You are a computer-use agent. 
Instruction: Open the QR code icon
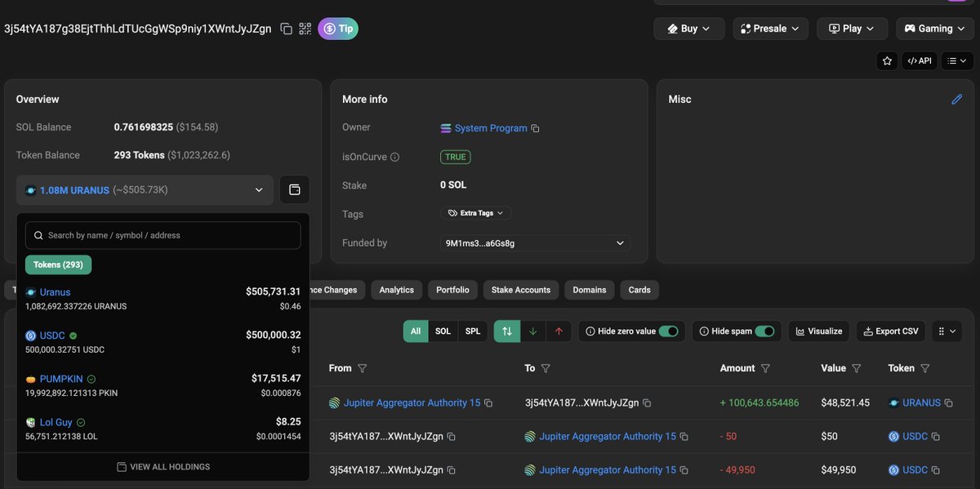[x=305, y=29]
